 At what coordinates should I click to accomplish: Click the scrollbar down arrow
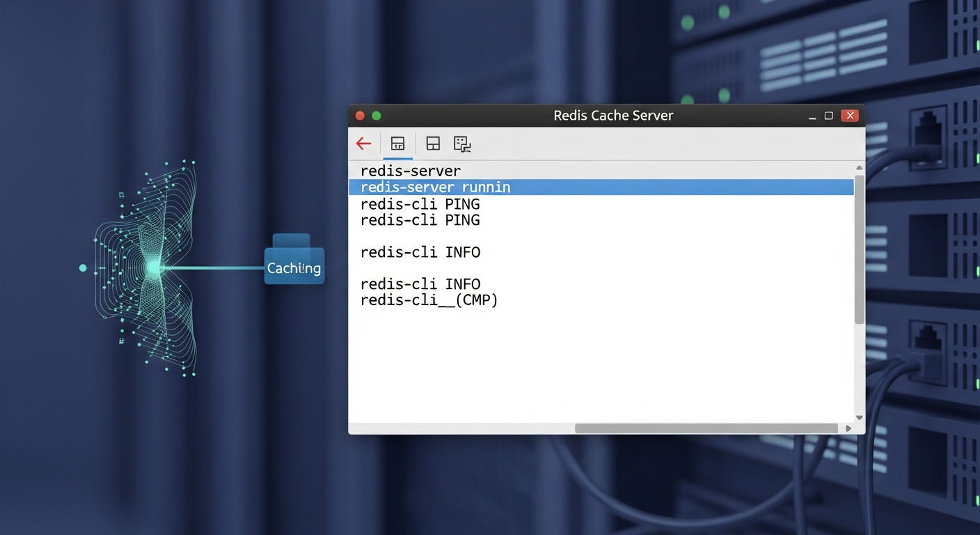[859, 417]
